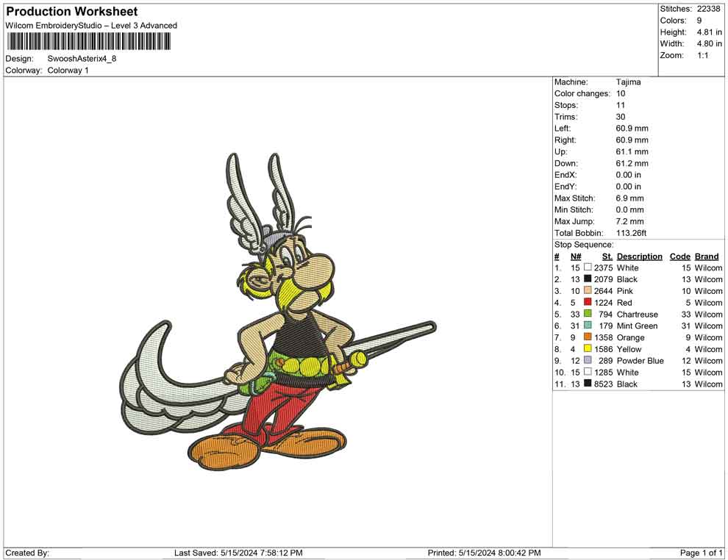This screenshot has height=560, width=728.
Task: Select the Chartreuse color swatch
Action: (588, 314)
